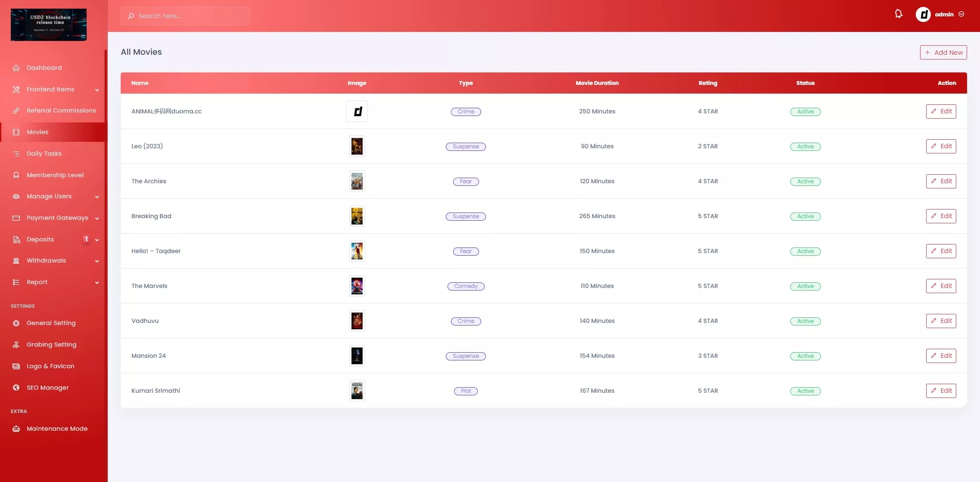
Task: Click the Referral Commissions link icon
Action: click(16, 111)
